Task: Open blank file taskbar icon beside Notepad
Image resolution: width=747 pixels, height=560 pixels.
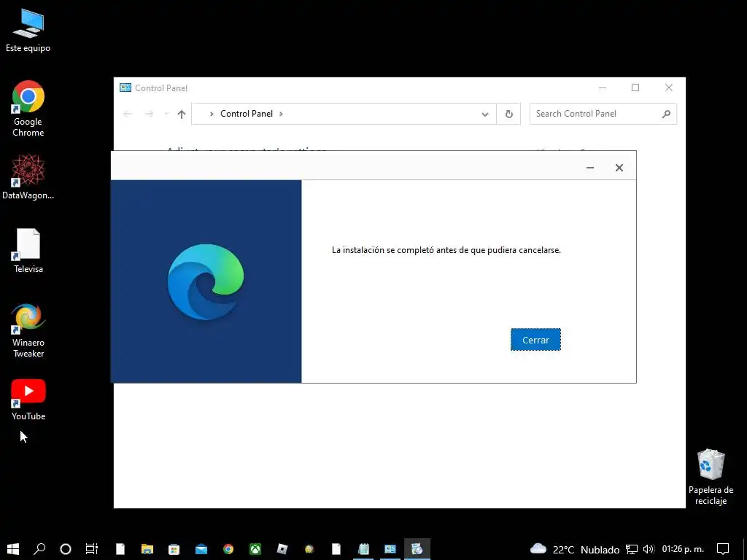Action: tap(336, 549)
